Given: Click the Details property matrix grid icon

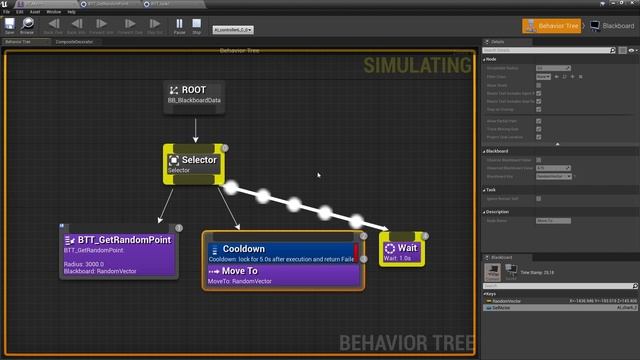Looking at the screenshot, I should tap(622, 50).
